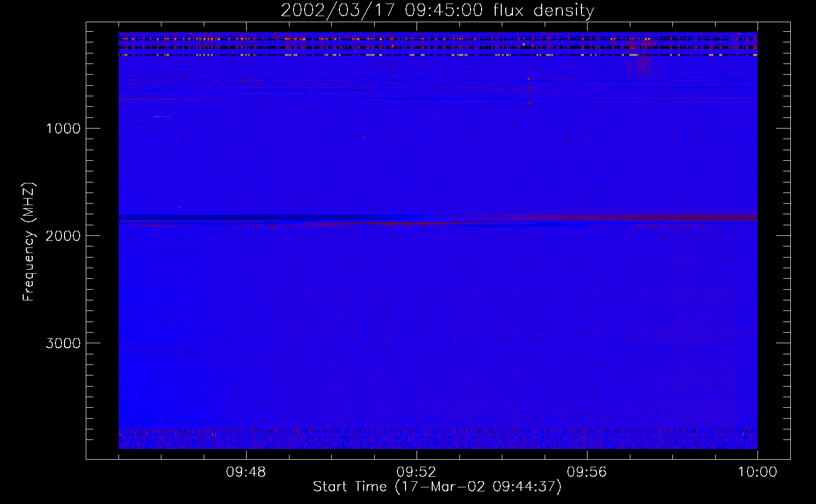Click the 09:56 time tick label
This screenshot has width=816, height=504.
click(x=587, y=472)
